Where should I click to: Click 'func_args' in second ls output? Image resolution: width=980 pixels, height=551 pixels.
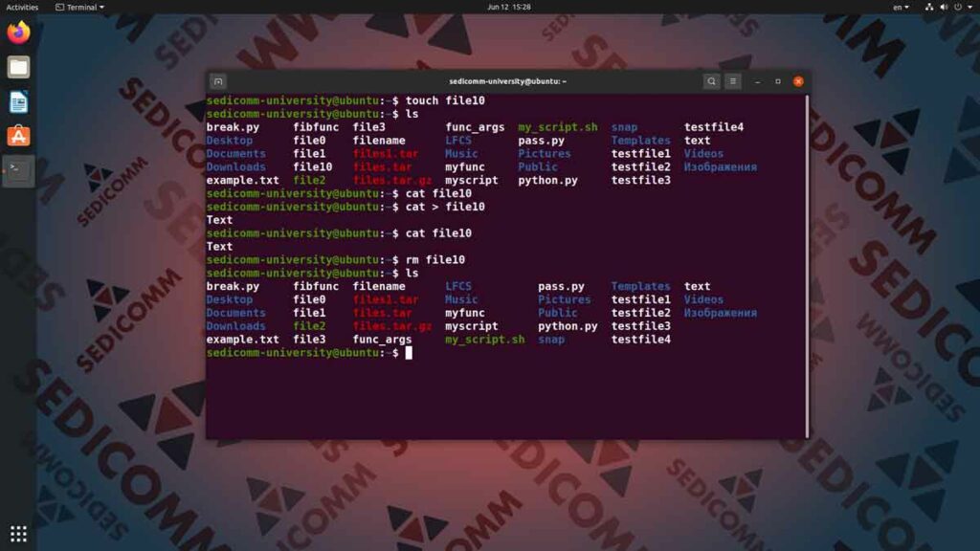pos(382,340)
